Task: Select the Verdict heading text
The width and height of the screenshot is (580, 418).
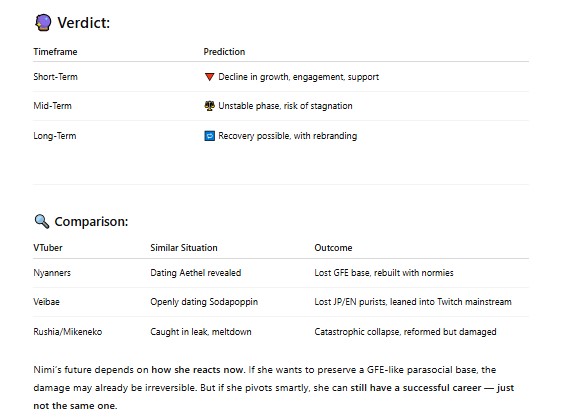Action: click(x=84, y=23)
